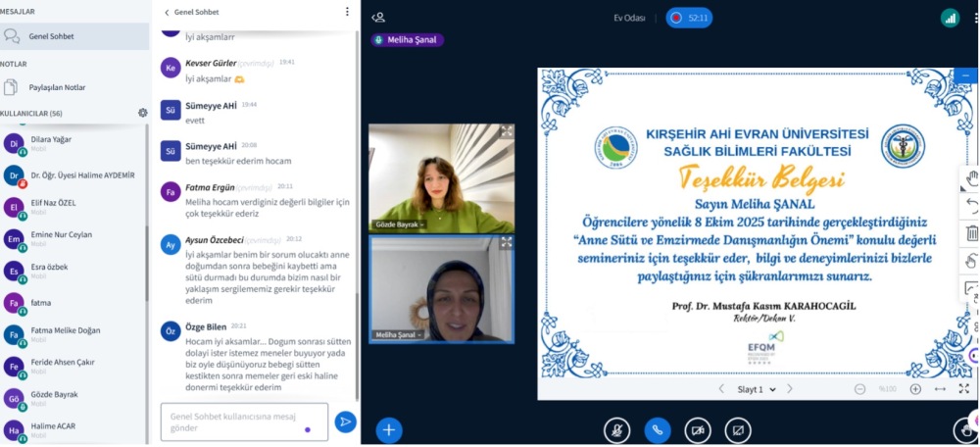Open the users list settings gear

click(x=143, y=113)
